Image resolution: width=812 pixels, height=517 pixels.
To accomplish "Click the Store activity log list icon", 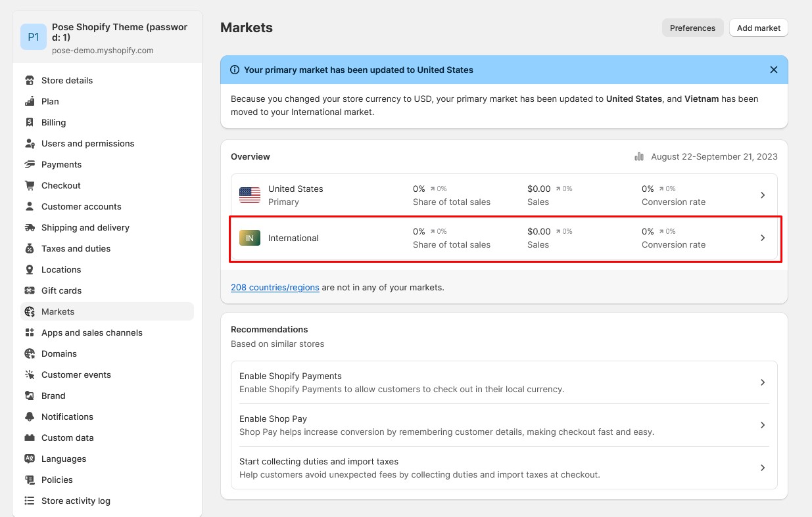I will tap(30, 501).
